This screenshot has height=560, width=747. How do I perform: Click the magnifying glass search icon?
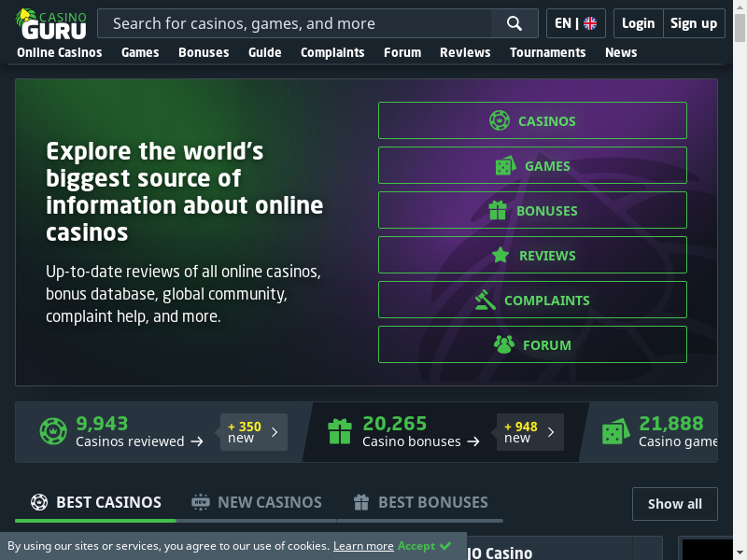click(514, 23)
